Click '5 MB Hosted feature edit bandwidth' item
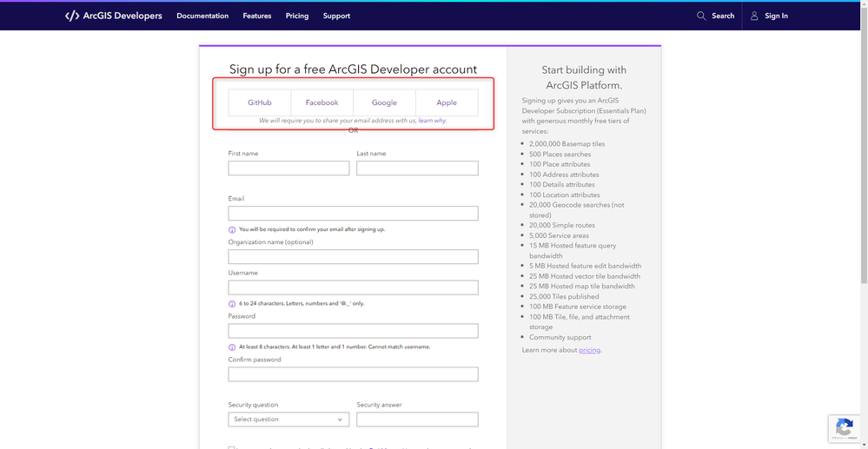 [x=585, y=267]
